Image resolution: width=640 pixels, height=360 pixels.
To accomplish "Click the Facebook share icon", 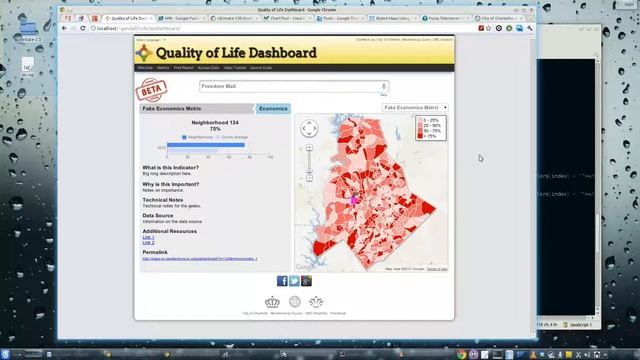I will pos(282,281).
